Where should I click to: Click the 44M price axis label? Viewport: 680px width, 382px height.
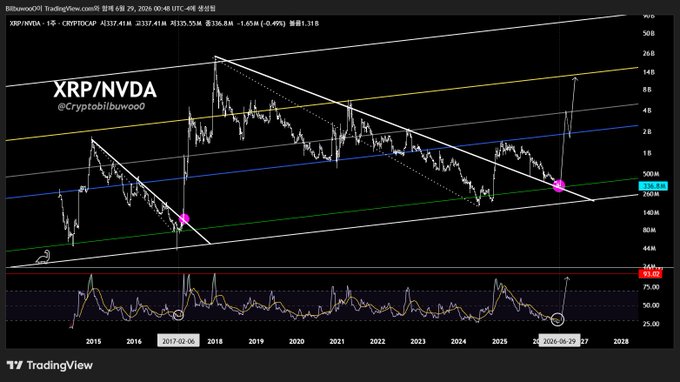(x=649, y=248)
